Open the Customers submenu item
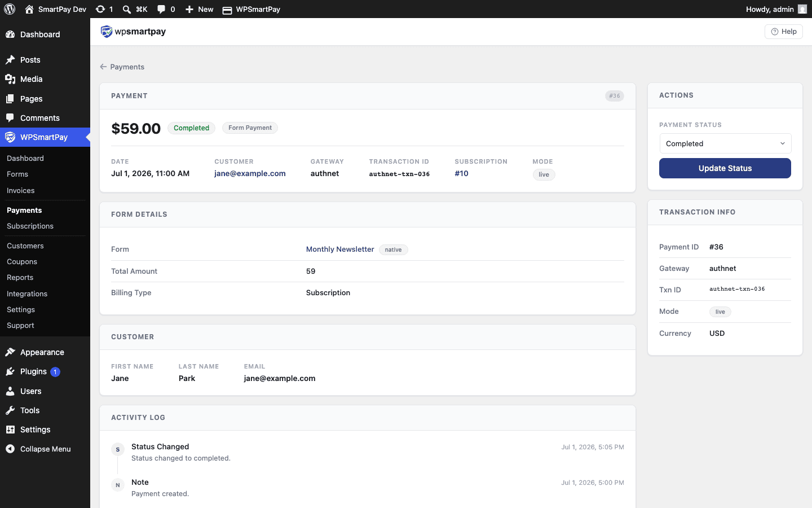The height and width of the screenshot is (508, 812). point(25,246)
